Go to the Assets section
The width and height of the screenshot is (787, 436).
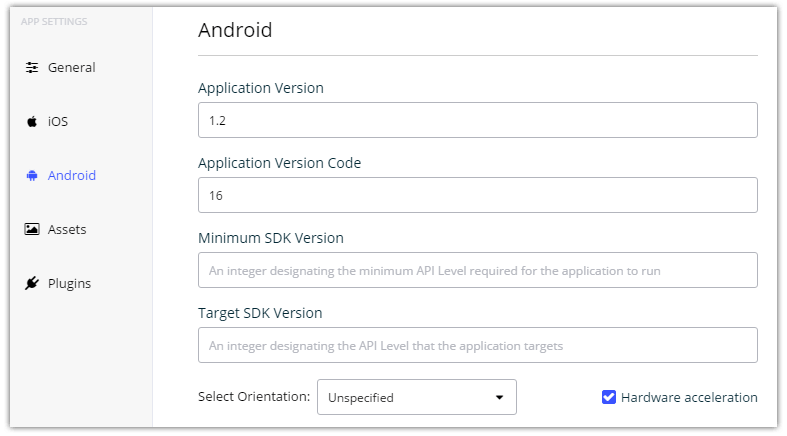67,230
